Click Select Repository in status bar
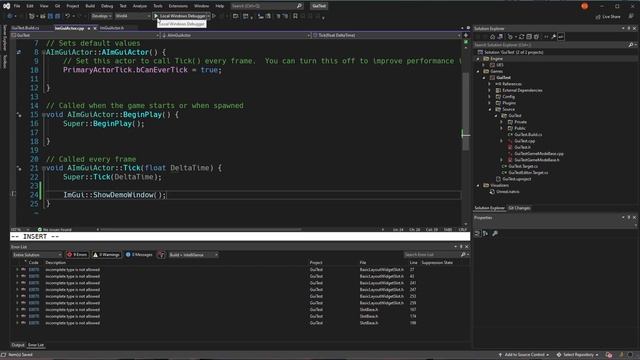The image size is (640, 360). point(578,355)
